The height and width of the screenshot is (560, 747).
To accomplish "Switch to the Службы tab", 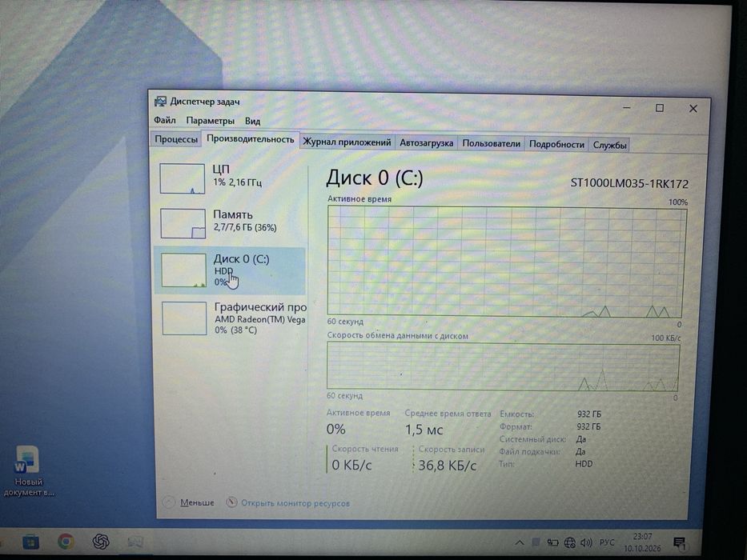I will (x=609, y=145).
